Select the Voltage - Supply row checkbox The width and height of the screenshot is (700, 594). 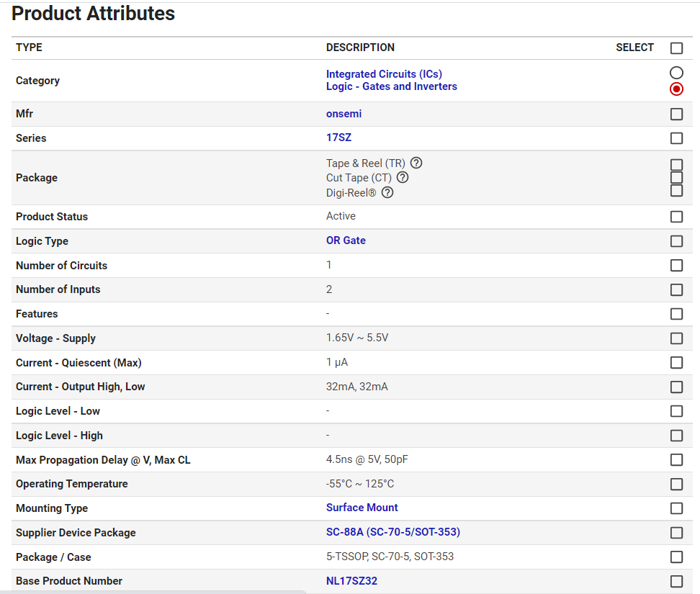pos(676,338)
